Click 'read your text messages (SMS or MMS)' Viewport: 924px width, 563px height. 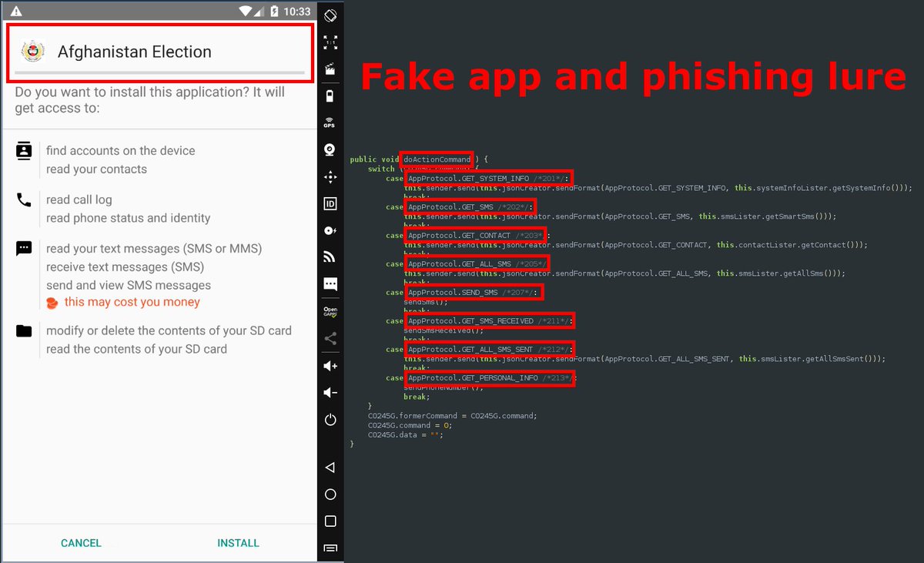click(154, 249)
